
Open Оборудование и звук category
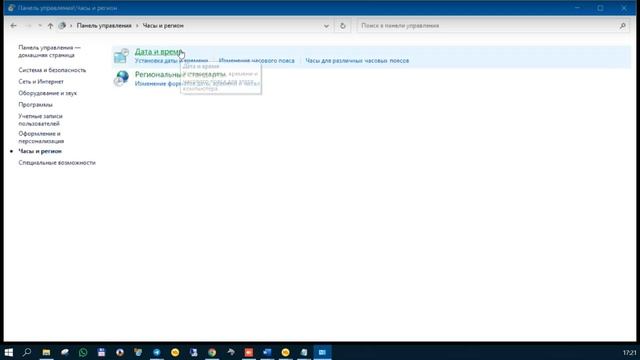tap(47, 93)
